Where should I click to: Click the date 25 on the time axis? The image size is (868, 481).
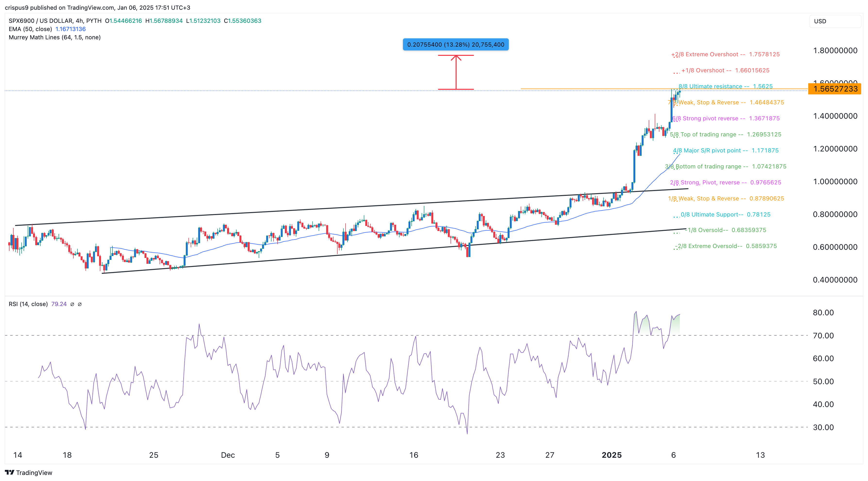coord(154,456)
